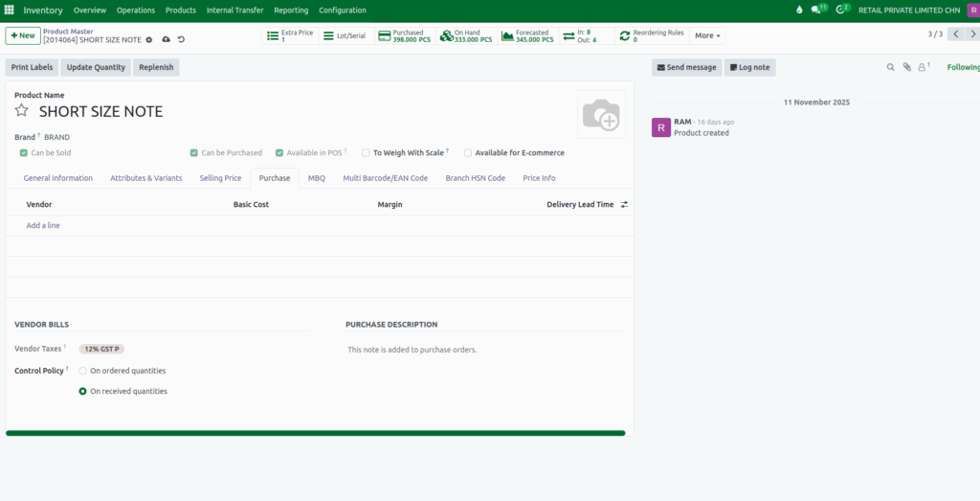Open user avatar menu in top bar

coord(973,10)
